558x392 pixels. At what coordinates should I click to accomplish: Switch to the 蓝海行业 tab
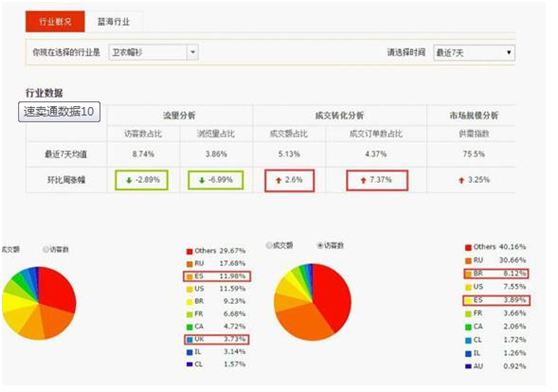pos(114,22)
